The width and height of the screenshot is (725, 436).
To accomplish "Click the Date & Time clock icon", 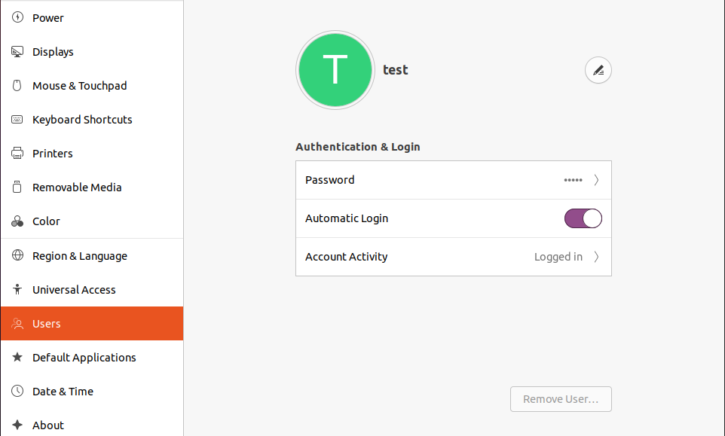I will 17,391.
